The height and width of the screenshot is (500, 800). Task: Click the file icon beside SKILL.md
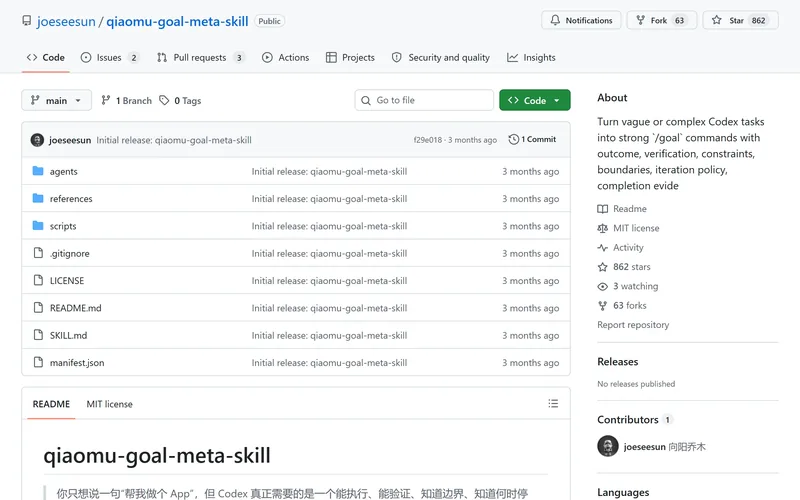[x=38, y=335]
